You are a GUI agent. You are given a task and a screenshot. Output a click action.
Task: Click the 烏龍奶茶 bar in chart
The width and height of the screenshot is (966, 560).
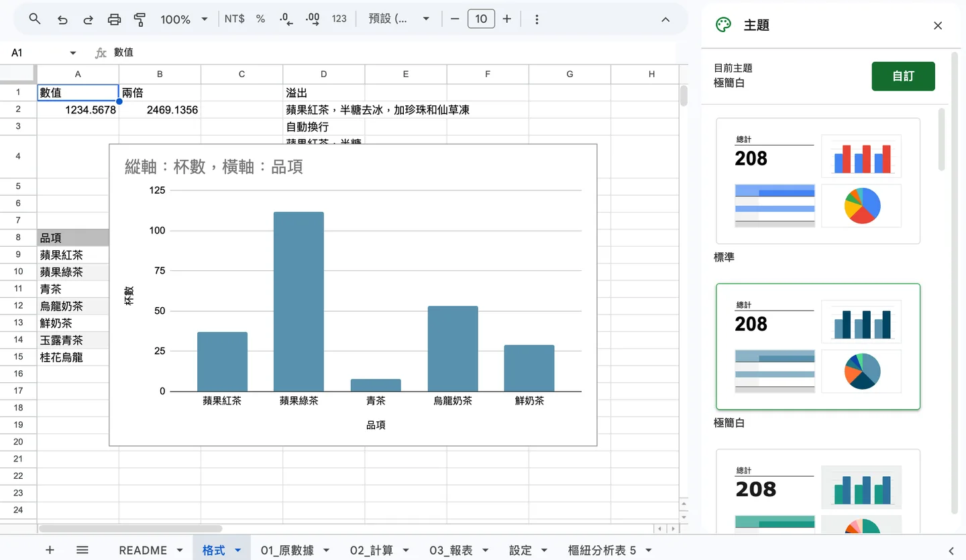pos(453,349)
